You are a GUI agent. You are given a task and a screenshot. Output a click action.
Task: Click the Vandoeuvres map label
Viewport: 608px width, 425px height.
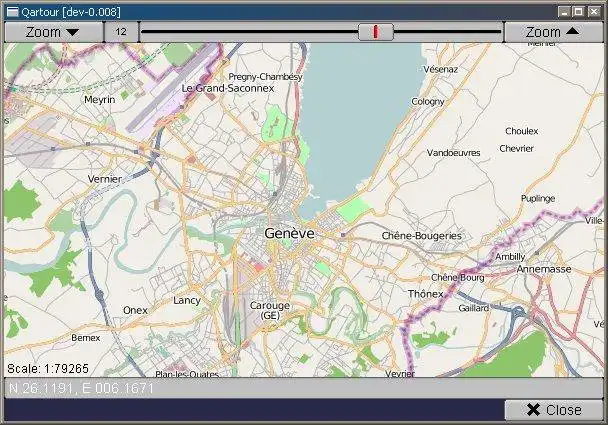coord(453,153)
